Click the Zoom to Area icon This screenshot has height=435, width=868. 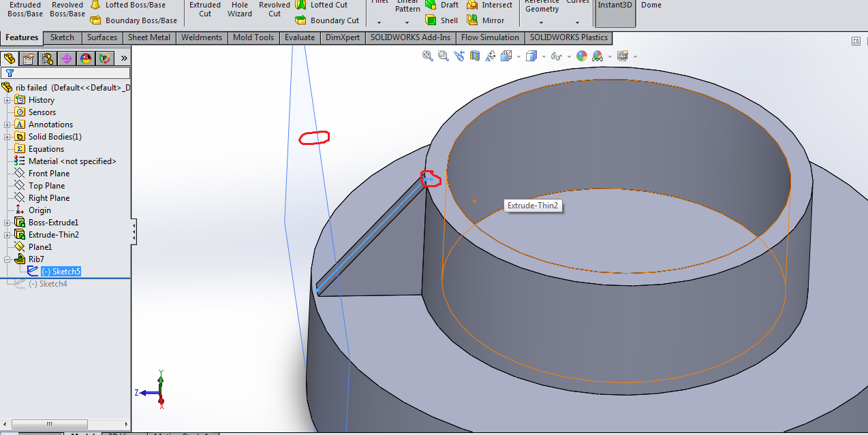[444, 56]
